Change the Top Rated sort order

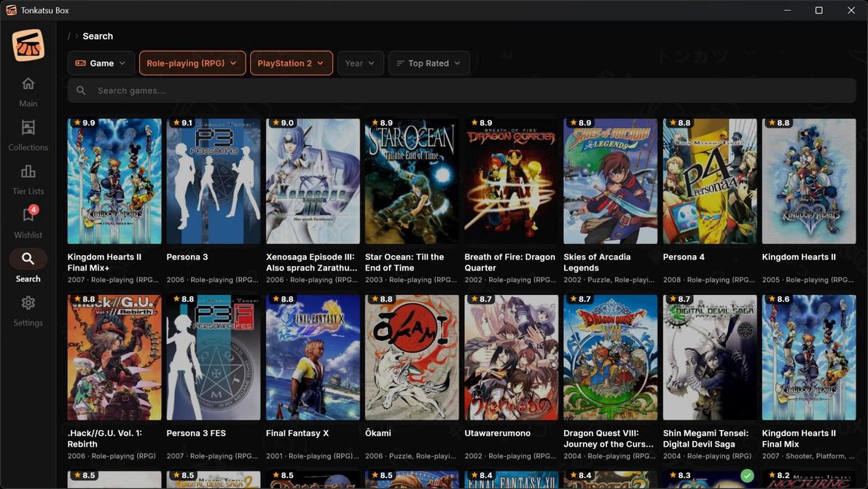coord(429,63)
